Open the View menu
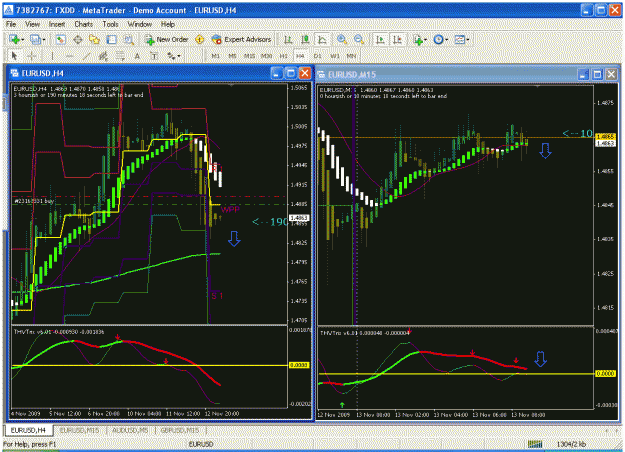625x452 pixels. coord(32,24)
